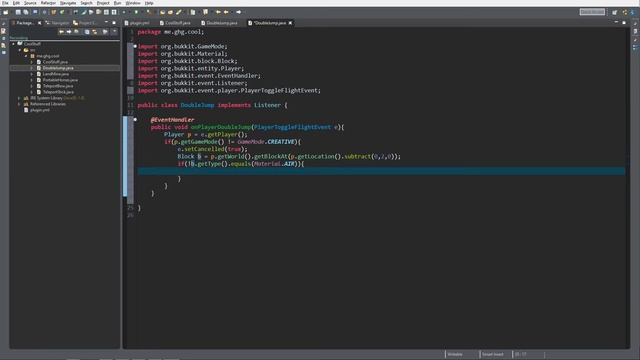Open the File menu
This screenshot has width=640, height=360.
pyautogui.click(x=5, y=3)
